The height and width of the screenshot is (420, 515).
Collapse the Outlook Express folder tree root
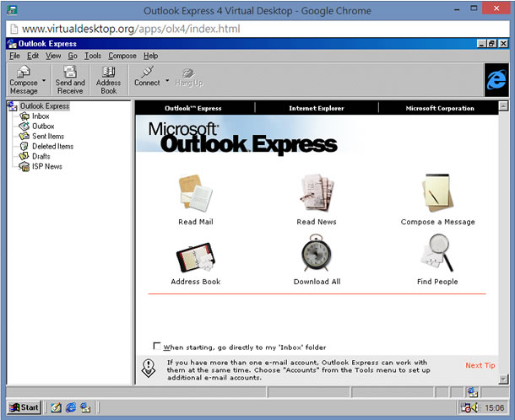(12, 106)
